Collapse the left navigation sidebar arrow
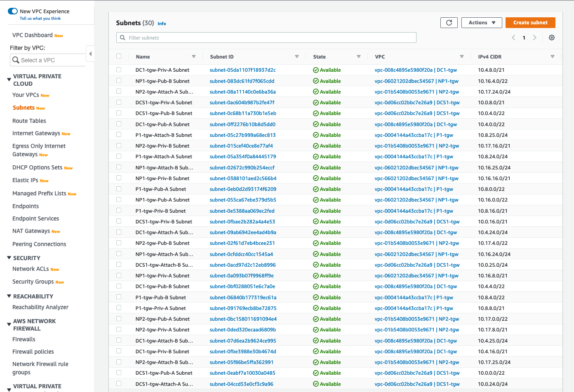 [x=90, y=54]
